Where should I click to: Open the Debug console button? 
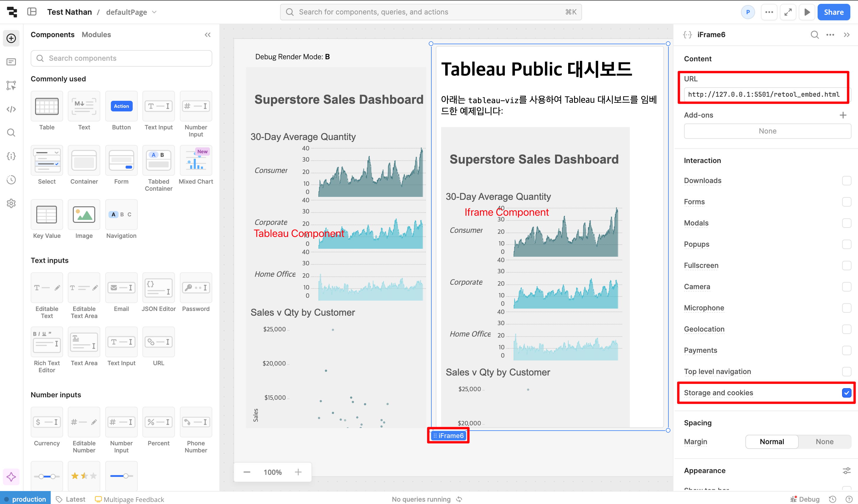click(805, 499)
